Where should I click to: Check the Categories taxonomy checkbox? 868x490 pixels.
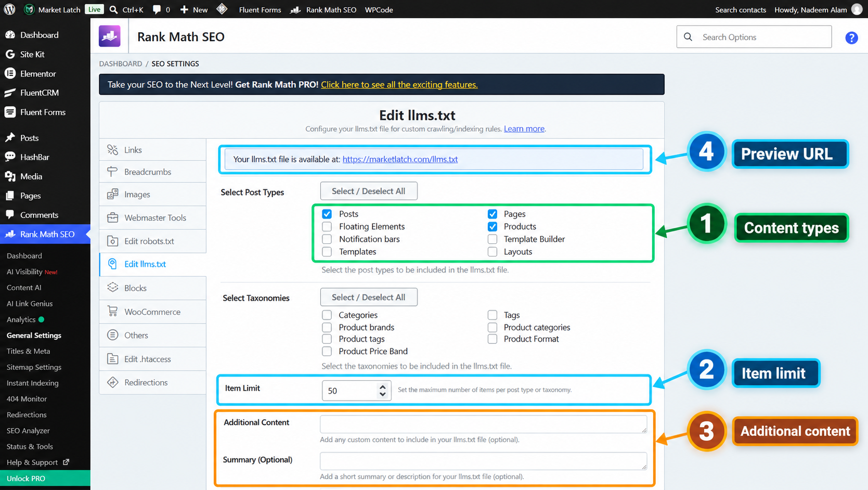[327, 315]
